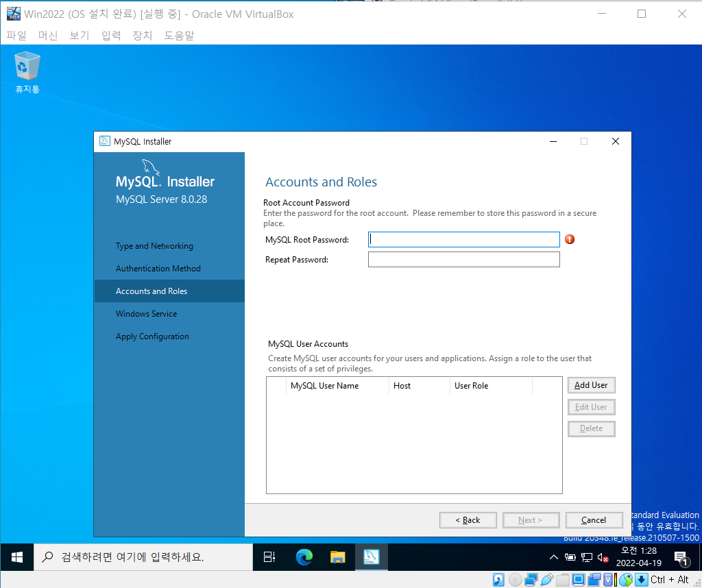The height and width of the screenshot is (588, 702).
Task: Click VirtualBox recording status icon
Action: point(594,580)
